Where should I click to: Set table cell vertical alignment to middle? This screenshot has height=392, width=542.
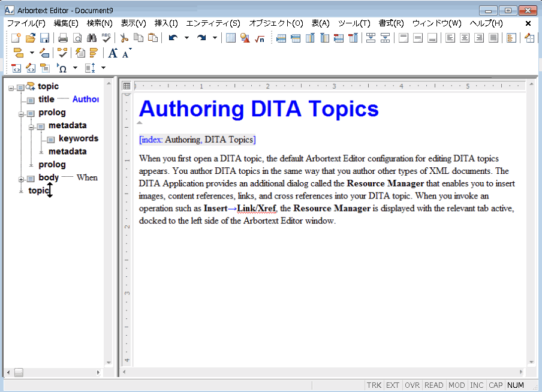tap(418, 38)
